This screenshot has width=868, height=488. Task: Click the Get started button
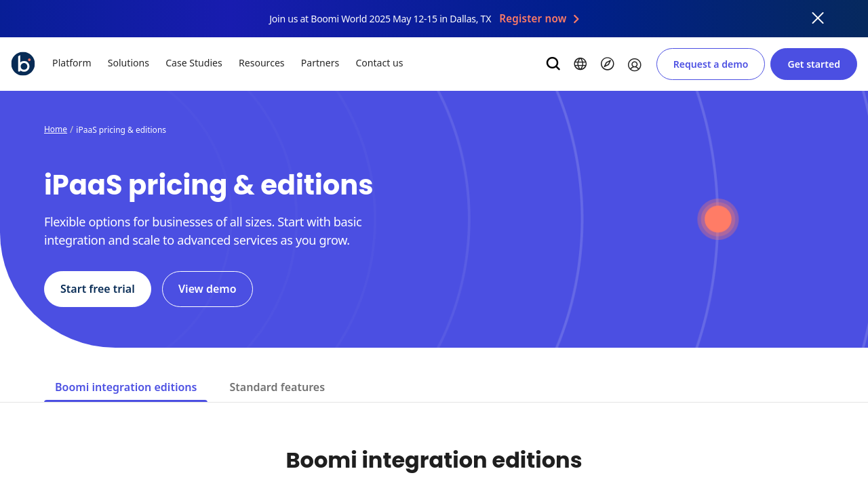[x=813, y=64]
